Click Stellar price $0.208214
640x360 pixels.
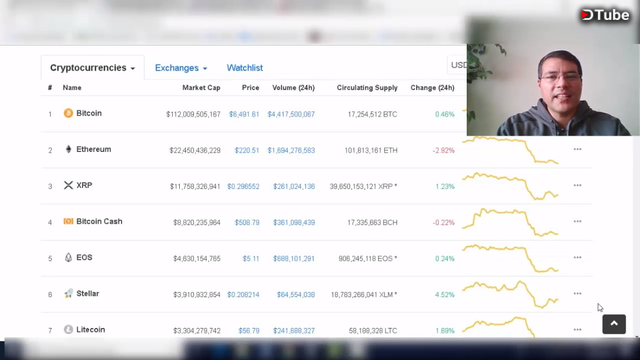pyautogui.click(x=243, y=295)
